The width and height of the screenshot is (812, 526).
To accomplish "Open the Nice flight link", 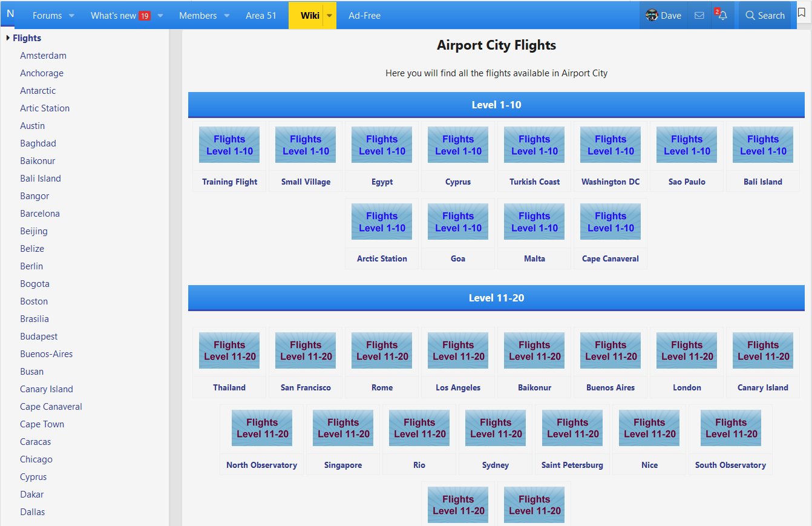I will [649, 465].
